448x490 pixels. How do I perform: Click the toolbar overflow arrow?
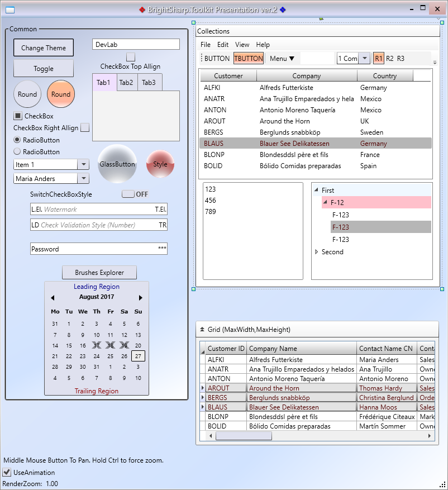435,61
